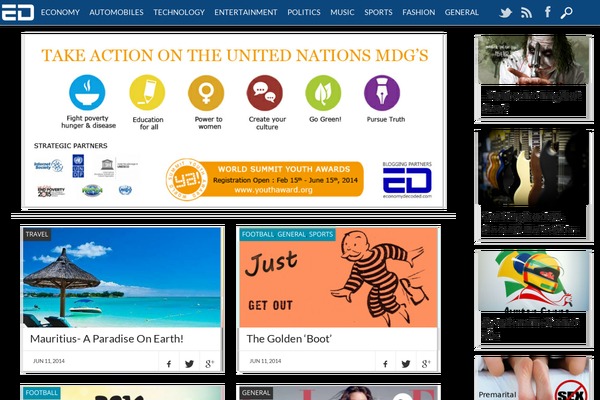Click the Pursue Truth pen icon

[382, 93]
